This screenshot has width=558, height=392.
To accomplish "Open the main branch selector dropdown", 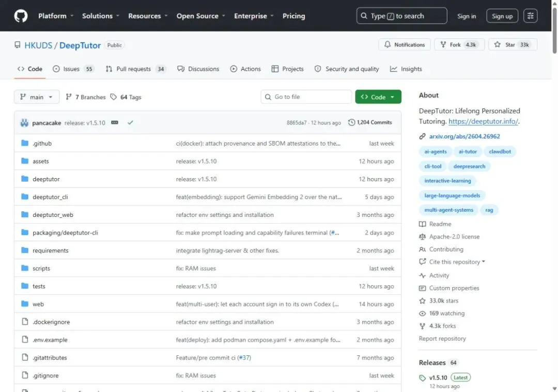I will point(37,97).
